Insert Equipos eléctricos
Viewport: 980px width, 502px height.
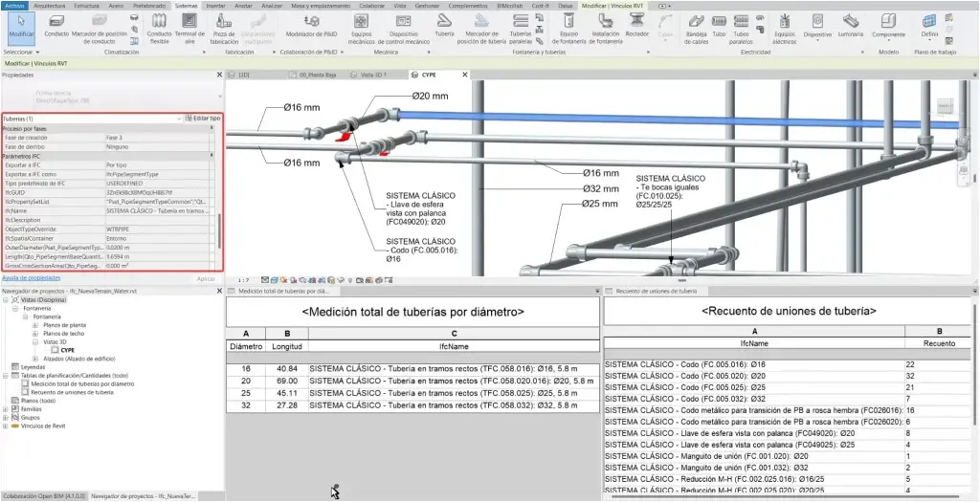(x=785, y=29)
